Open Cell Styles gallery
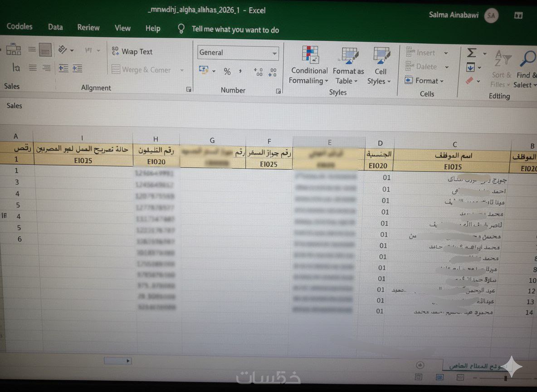Viewport: 537px width, 392px height. 380,66
